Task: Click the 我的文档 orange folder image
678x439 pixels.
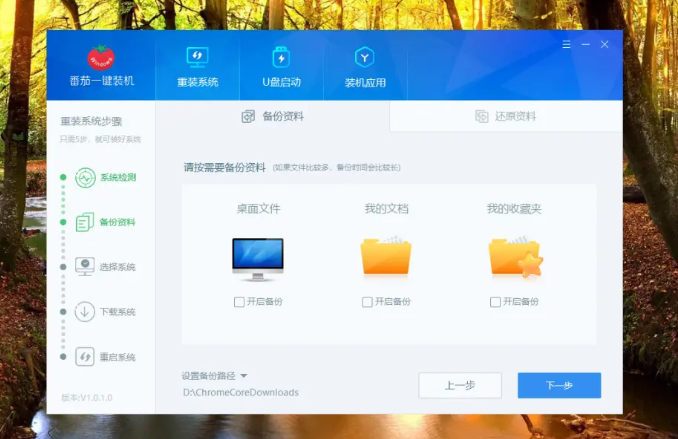Action: (x=386, y=256)
